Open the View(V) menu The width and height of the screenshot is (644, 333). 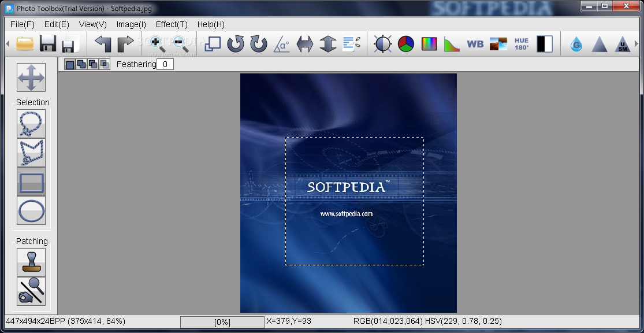pos(93,25)
